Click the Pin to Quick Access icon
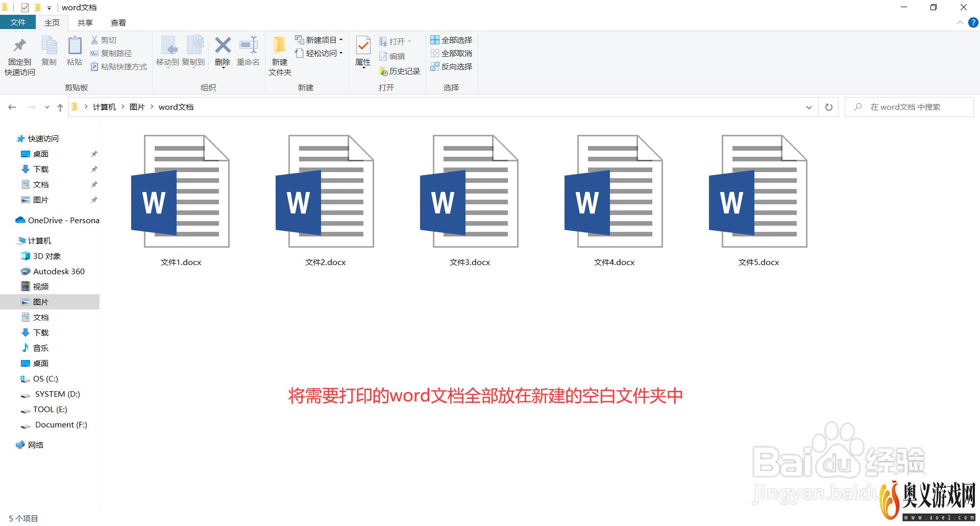 coord(20,46)
